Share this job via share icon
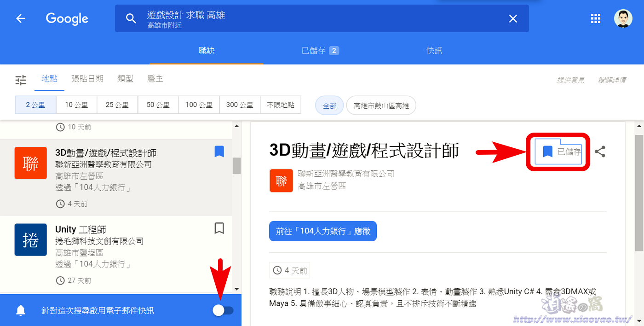The height and width of the screenshot is (326, 644). coord(600,151)
